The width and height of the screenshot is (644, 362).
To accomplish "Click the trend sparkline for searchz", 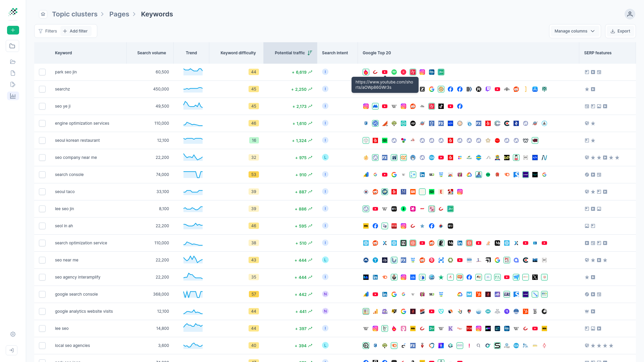I will click(193, 89).
